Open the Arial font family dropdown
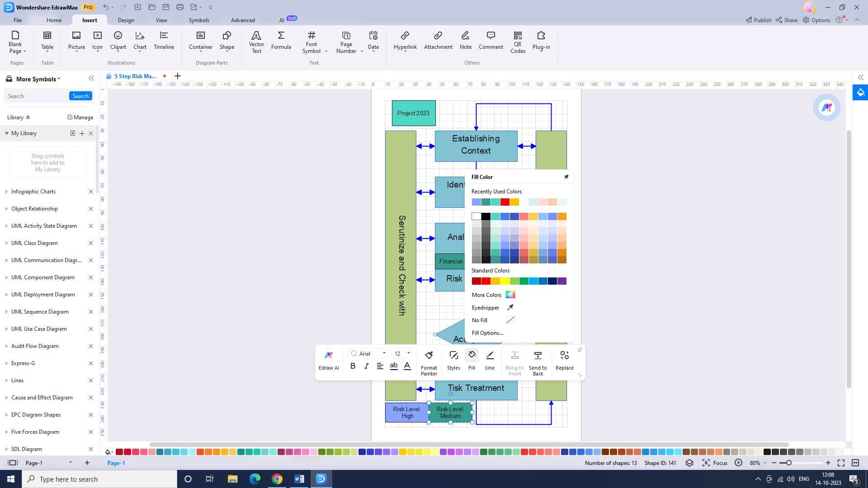 (x=384, y=353)
